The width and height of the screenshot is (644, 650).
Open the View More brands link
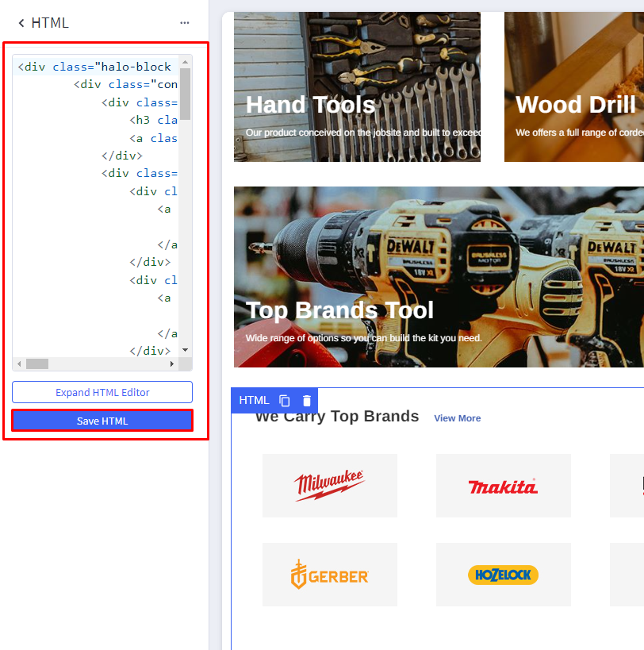pos(457,418)
